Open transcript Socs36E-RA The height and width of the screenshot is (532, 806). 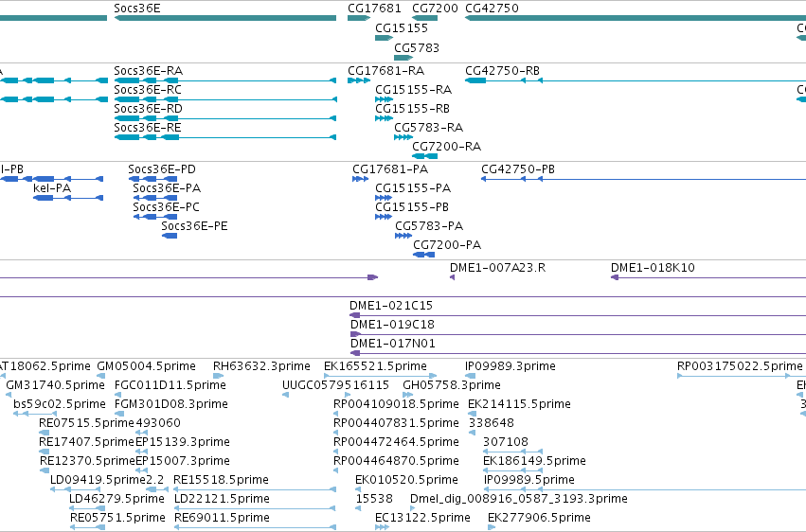coord(149,71)
